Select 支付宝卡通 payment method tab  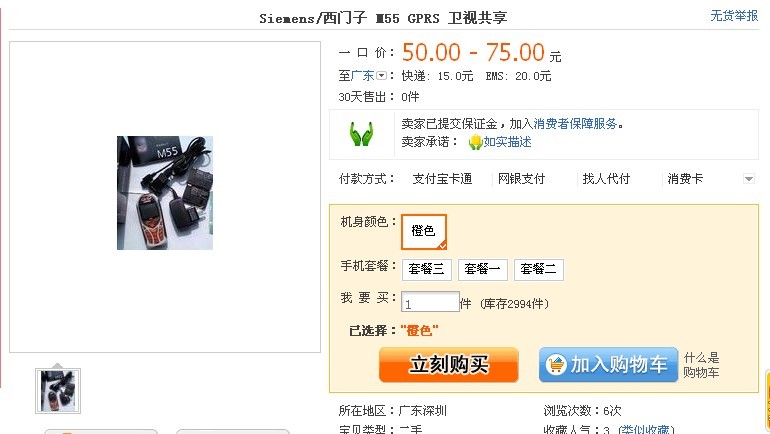442,179
